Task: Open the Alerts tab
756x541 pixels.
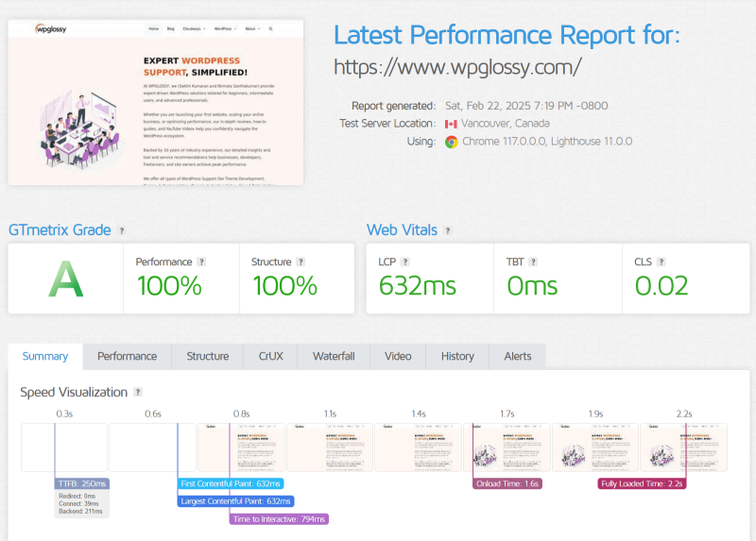Action: click(517, 357)
